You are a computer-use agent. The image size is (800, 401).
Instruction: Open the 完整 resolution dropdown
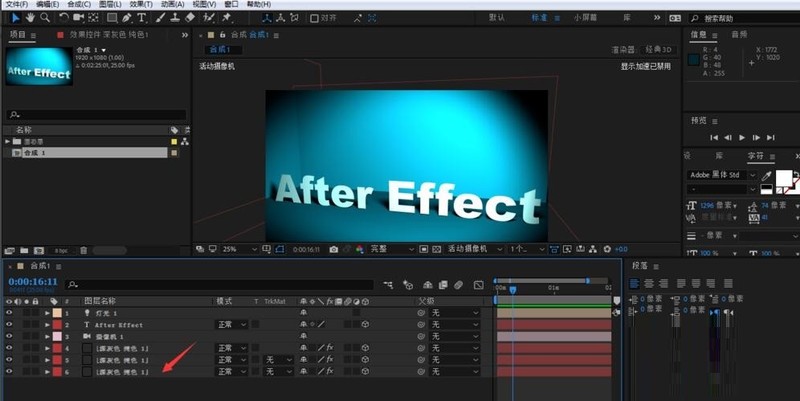[x=392, y=249]
